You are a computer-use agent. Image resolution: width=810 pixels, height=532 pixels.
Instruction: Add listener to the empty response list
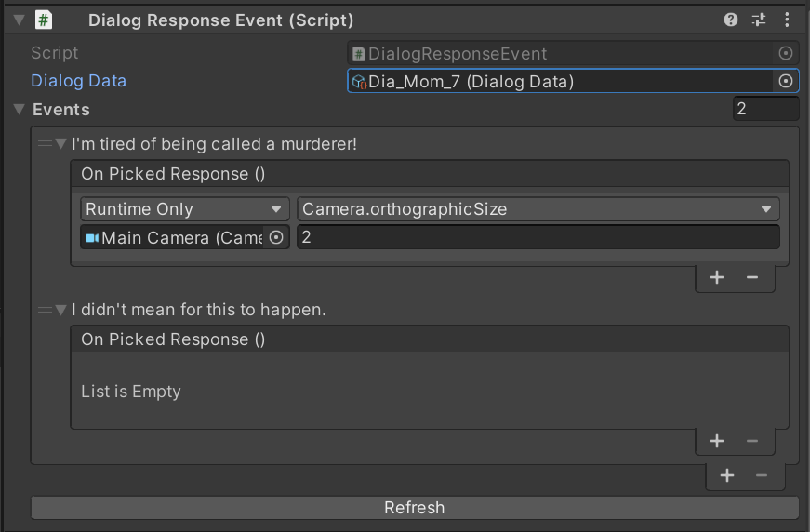pos(716,441)
